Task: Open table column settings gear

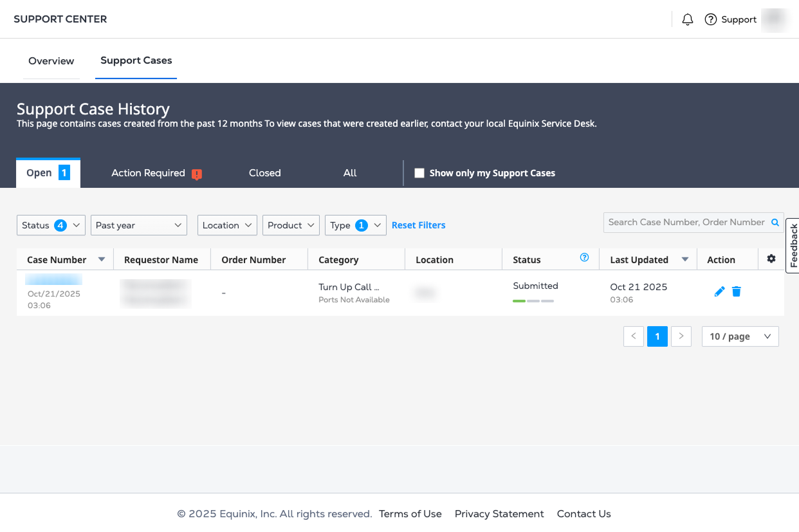Action: click(x=771, y=259)
